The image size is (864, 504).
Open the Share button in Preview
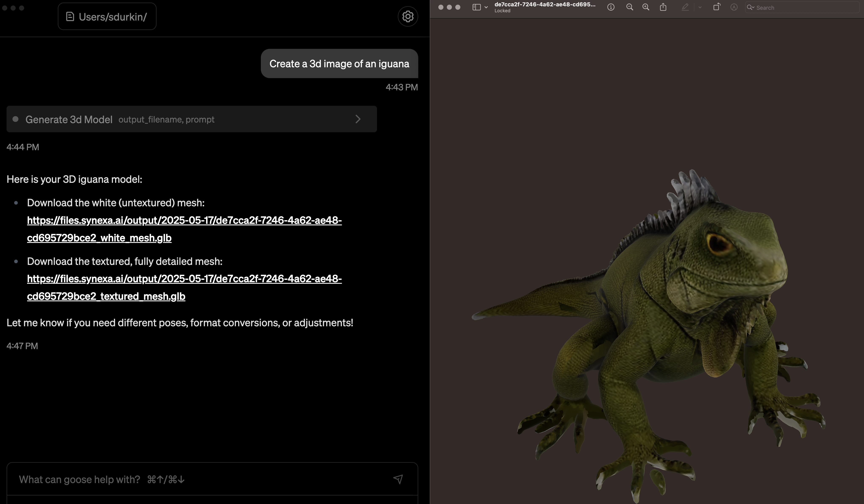coord(663,7)
